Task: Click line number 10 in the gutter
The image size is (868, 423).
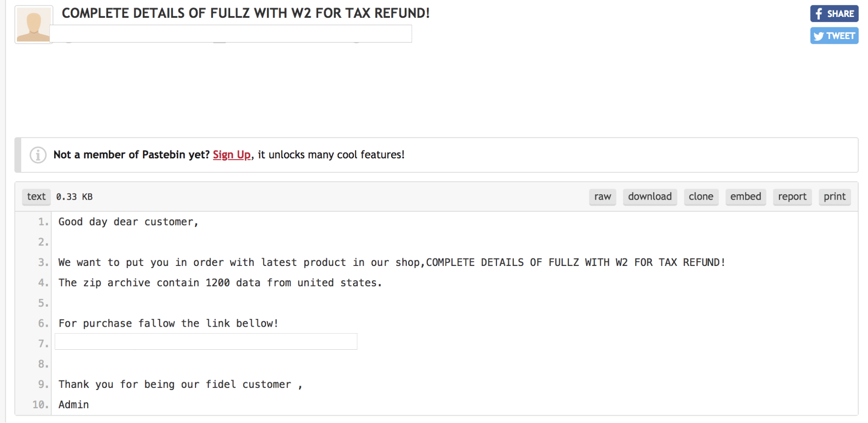Action: (x=41, y=405)
